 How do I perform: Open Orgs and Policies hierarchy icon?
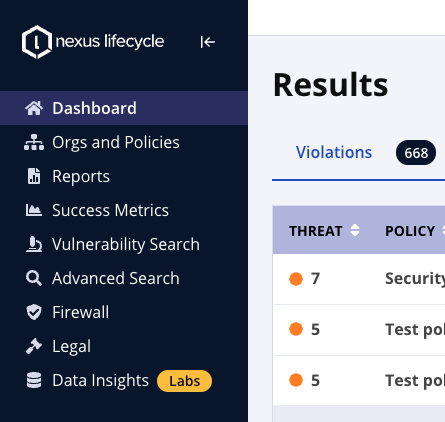(x=34, y=142)
